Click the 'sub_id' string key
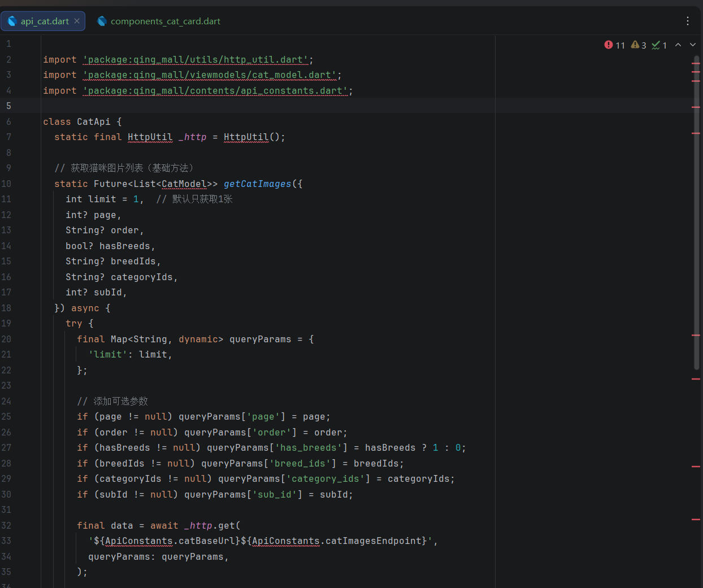Viewport: 703px width, 588px height. (275, 494)
